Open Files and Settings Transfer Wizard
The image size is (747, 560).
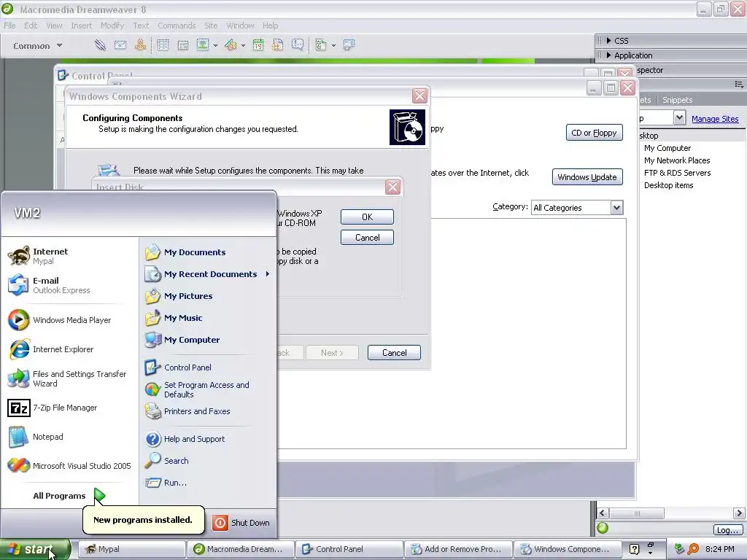[x=68, y=378]
